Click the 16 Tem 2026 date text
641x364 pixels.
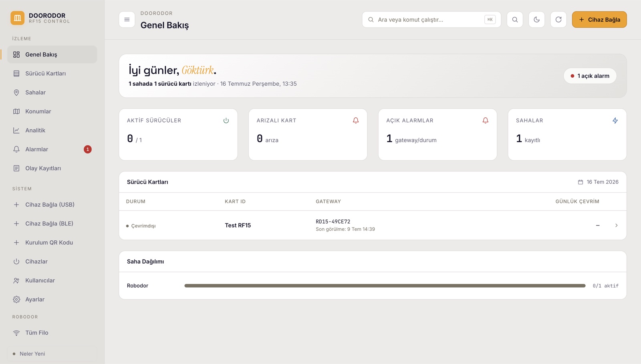(x=603, y=182)
